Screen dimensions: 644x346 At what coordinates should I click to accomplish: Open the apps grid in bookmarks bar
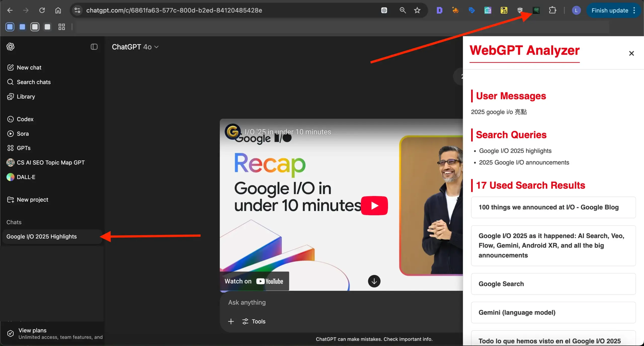point(62,27)
